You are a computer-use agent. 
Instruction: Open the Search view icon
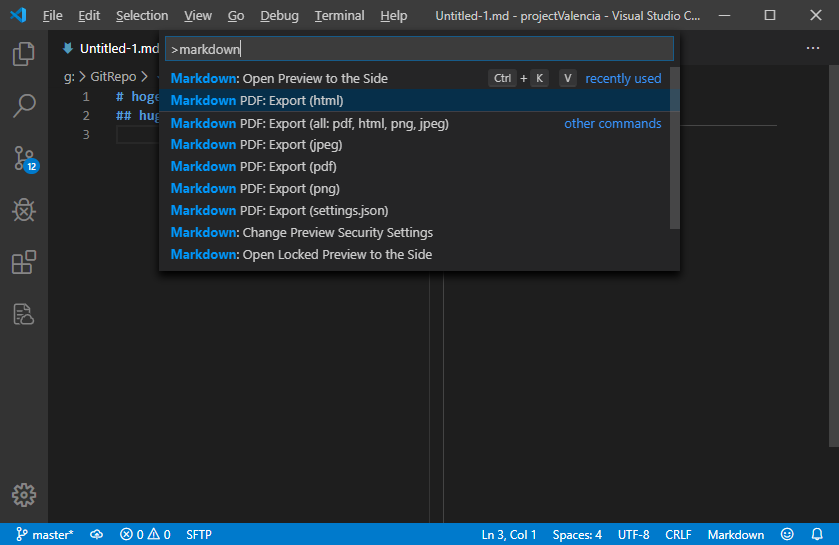(24, 106)
